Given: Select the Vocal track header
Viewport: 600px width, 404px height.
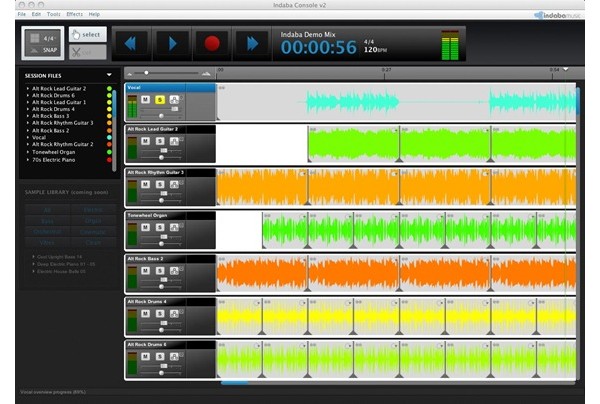Looking at the screenshot, I should pos(170,88).
